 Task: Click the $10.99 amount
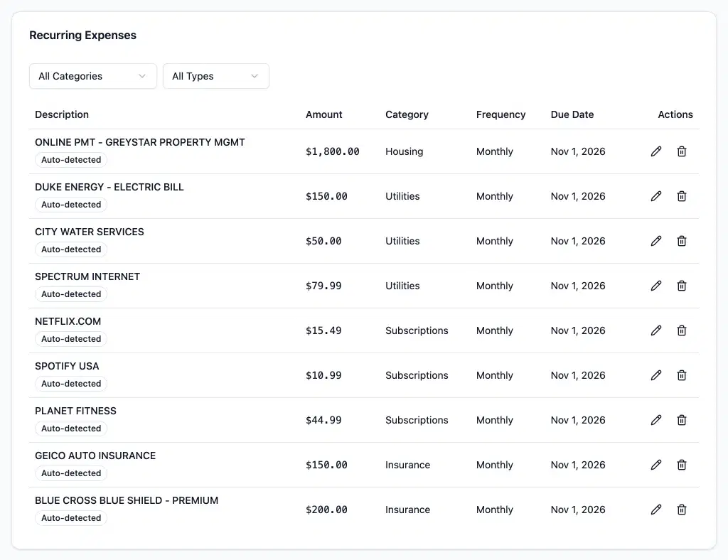coord(323,375)
